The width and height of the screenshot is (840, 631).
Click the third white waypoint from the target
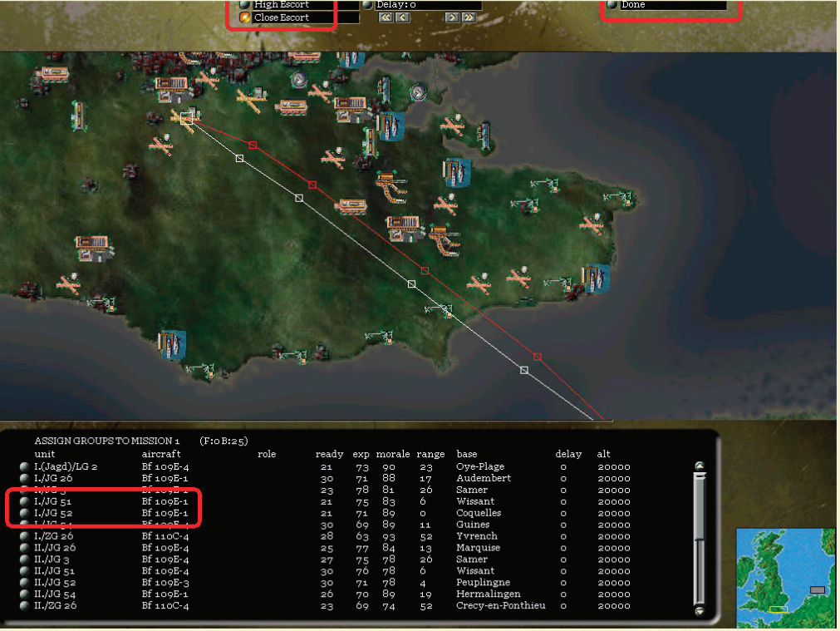[x=411, y=283]
